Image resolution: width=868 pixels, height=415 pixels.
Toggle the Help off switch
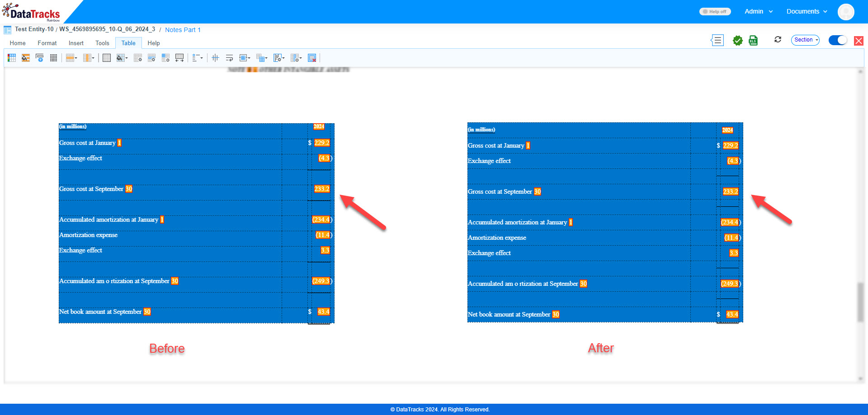point(715,12)
